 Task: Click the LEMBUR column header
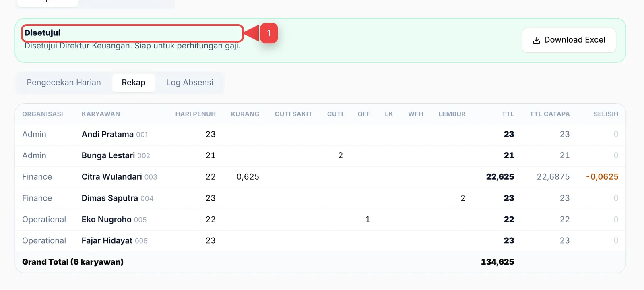tap(452, 114)
